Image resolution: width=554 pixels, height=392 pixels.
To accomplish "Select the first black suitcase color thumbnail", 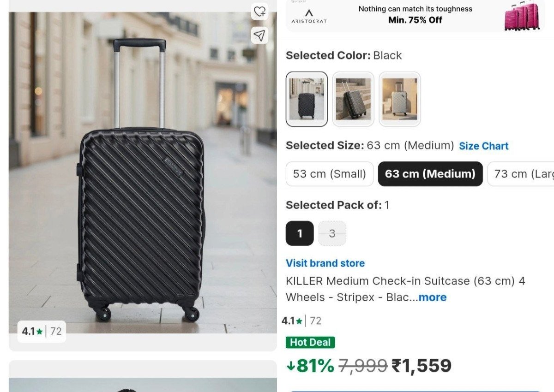I will (307, 99).
